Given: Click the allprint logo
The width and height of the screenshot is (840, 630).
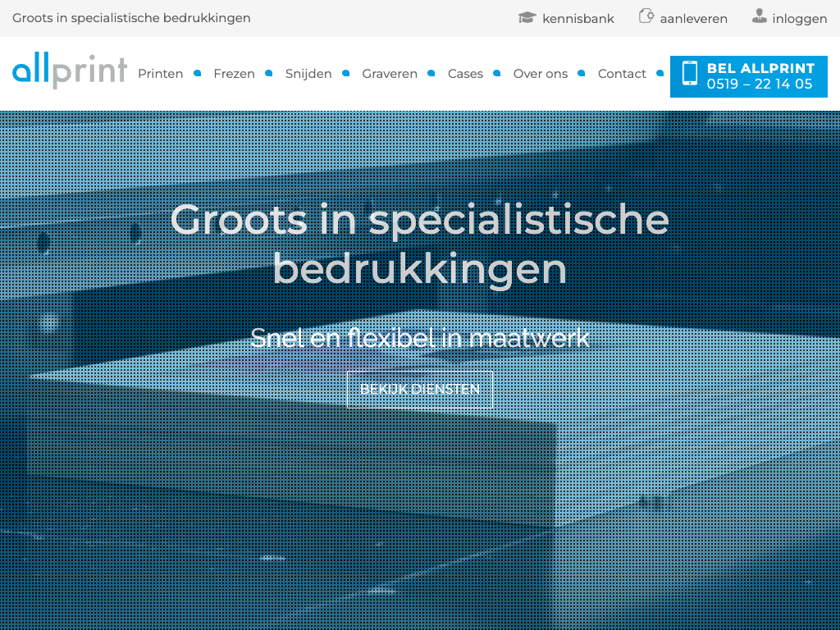Looking at the screenshot, I should point(70,72).
